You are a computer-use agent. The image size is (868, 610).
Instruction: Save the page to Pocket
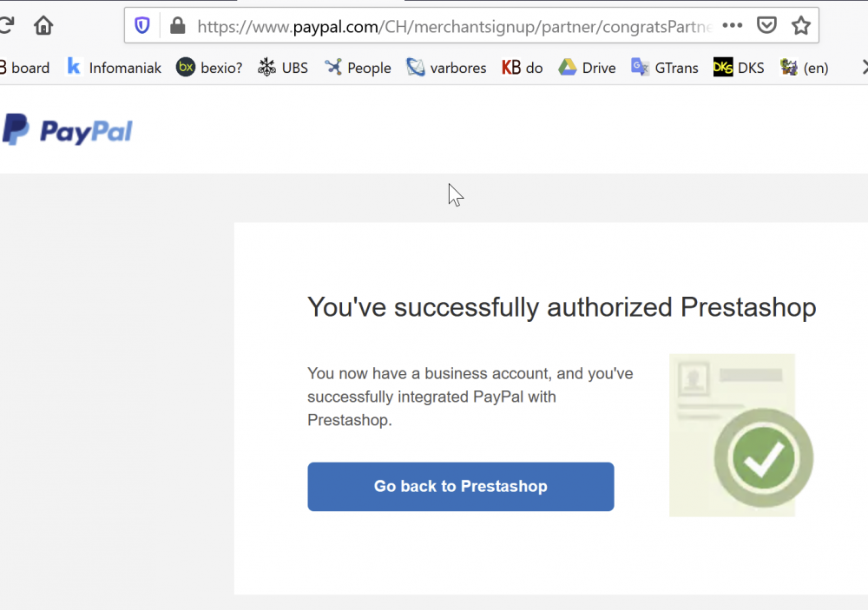pyautogui.click(x=766, y=25)
